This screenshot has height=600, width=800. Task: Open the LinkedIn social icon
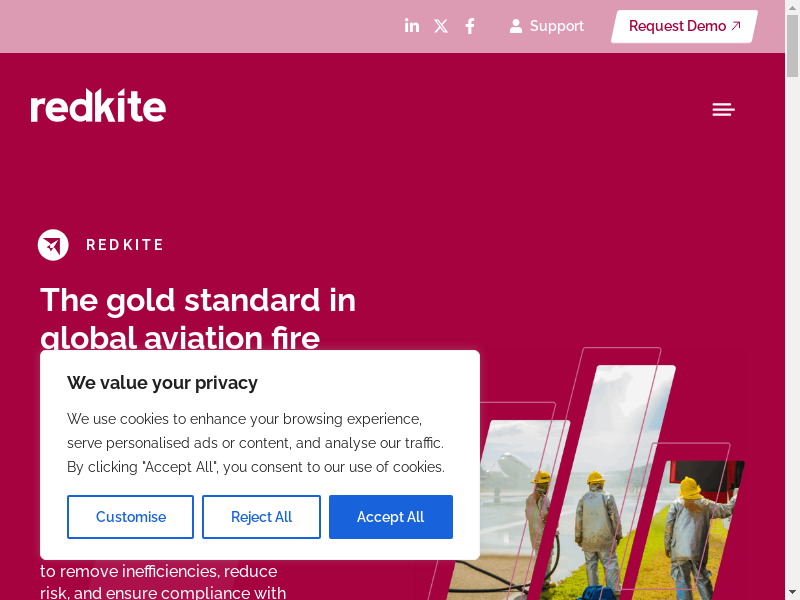[412, 26]
